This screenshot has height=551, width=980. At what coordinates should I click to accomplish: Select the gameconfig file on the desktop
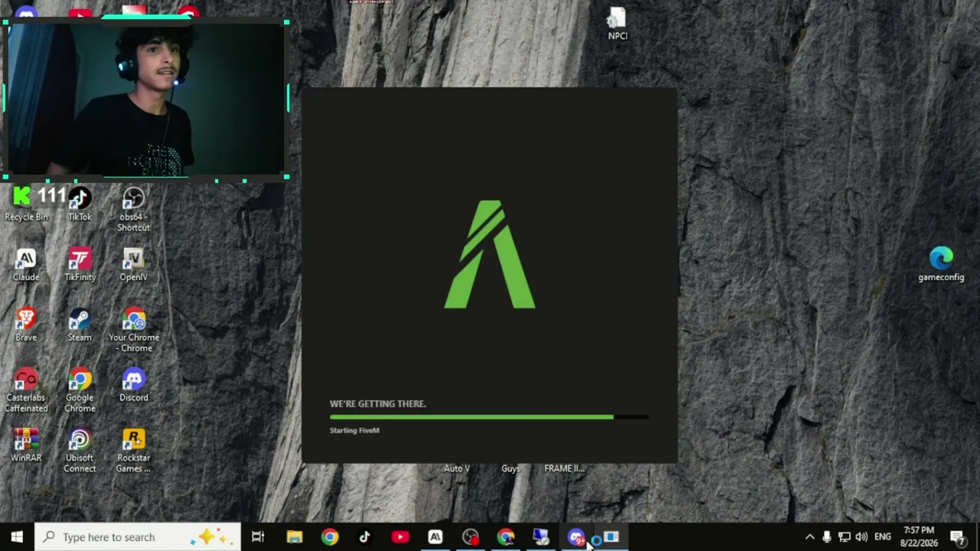tap(941, 265)
